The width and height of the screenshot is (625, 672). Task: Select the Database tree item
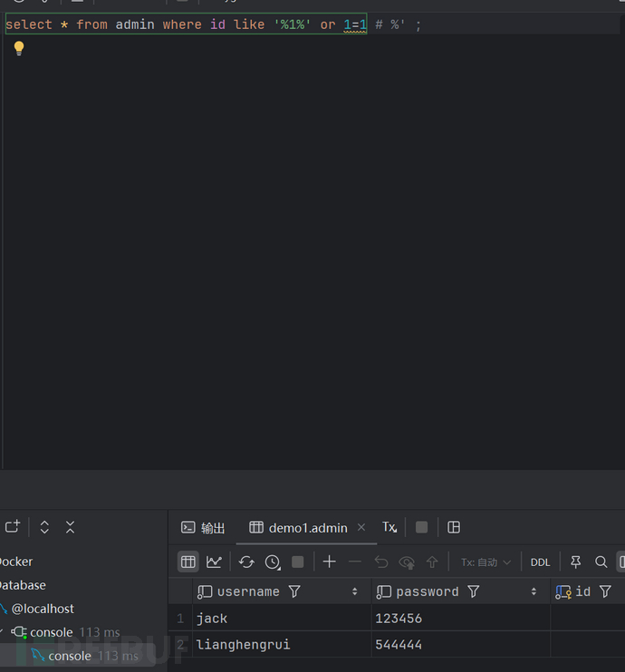(x=23, y=585)
